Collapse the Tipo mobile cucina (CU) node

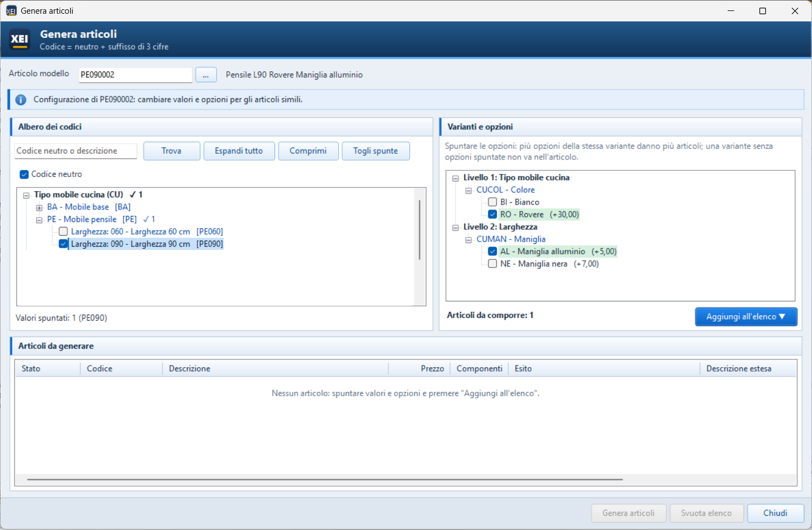tap(26, 195)
